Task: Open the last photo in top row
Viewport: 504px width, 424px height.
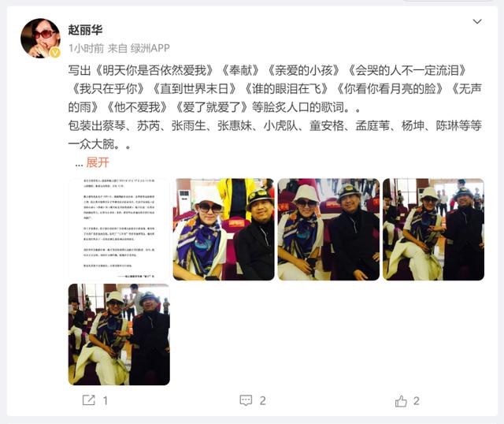Action: (434, 229)
